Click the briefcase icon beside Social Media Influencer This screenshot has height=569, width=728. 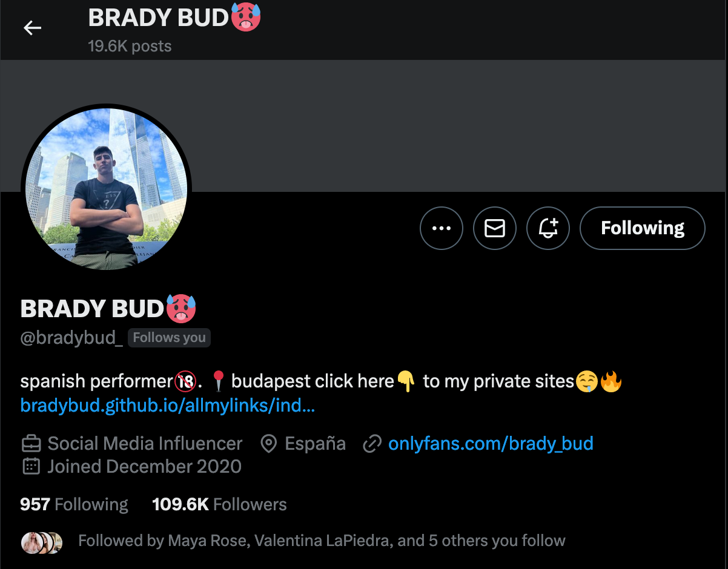pyautogui.click(x=30, y=444)
